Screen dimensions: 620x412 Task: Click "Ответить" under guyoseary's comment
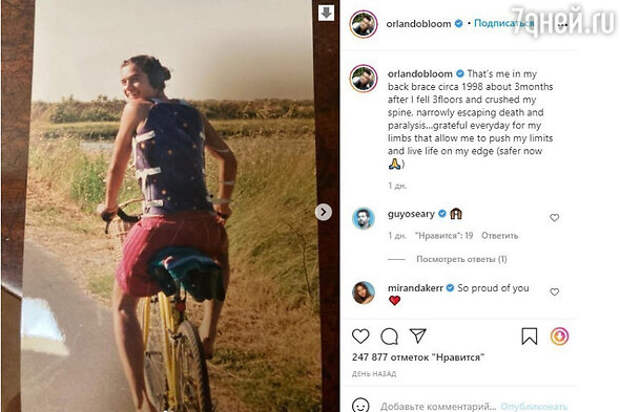pyautogui.click(x=499, y=236)
